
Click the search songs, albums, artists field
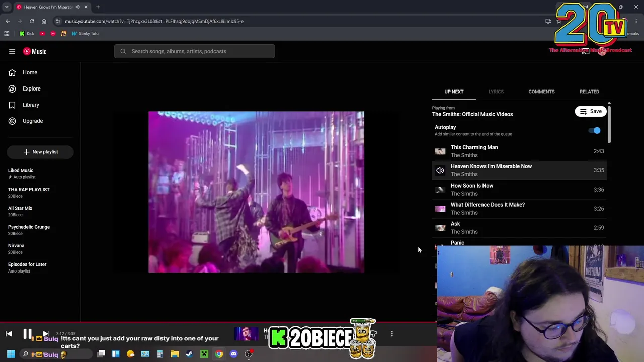[x=194, y=51]
